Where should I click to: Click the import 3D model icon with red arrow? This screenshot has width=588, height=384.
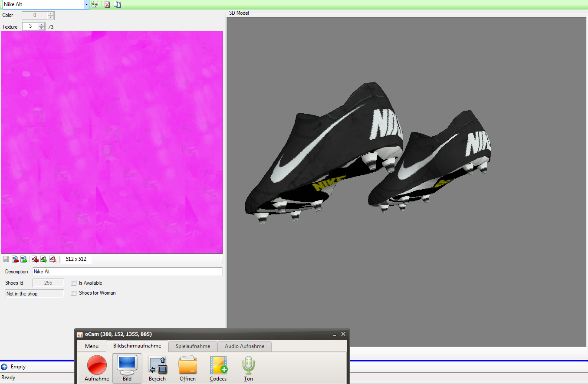coord(35,259)
